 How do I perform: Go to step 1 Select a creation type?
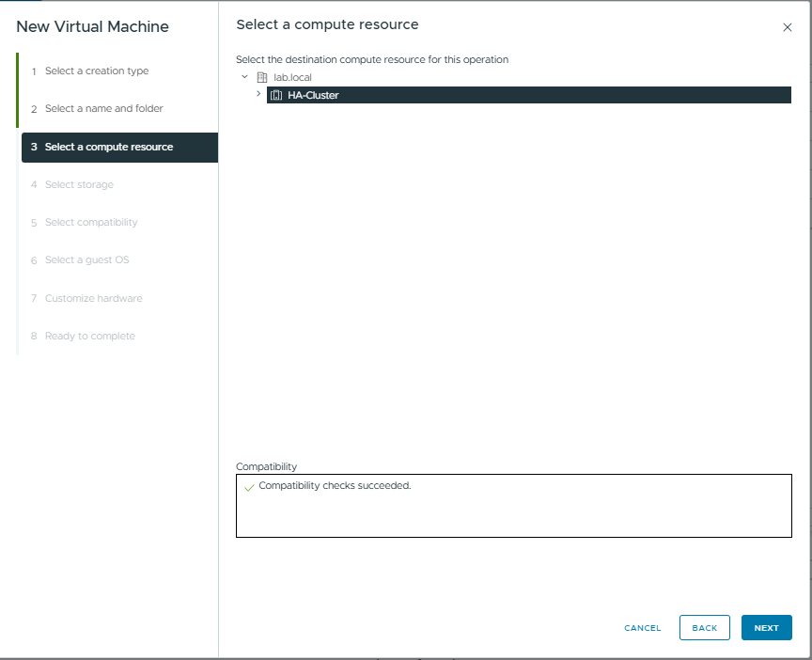(x=96, y=71)
